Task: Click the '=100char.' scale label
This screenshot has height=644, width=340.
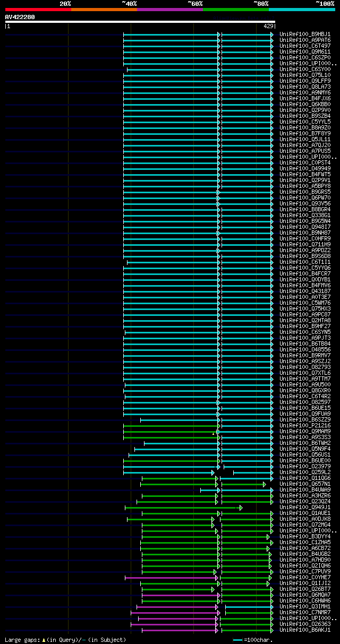Action: [x=257, y=640]
